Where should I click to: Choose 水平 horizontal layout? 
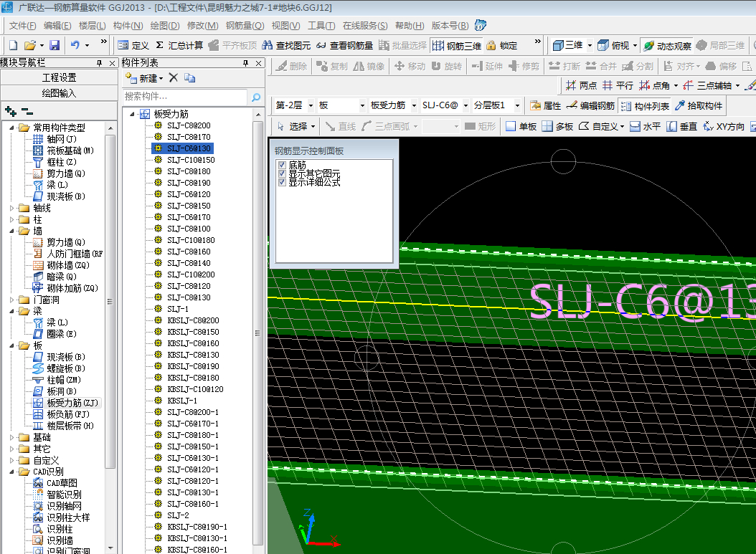coord(645,126)
